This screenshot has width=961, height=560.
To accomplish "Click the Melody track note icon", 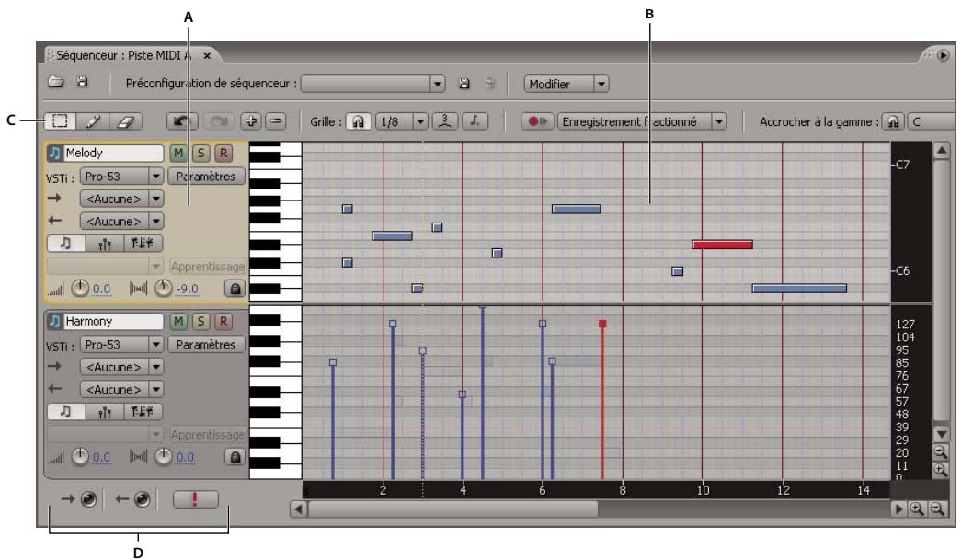I will pos(54,154).
